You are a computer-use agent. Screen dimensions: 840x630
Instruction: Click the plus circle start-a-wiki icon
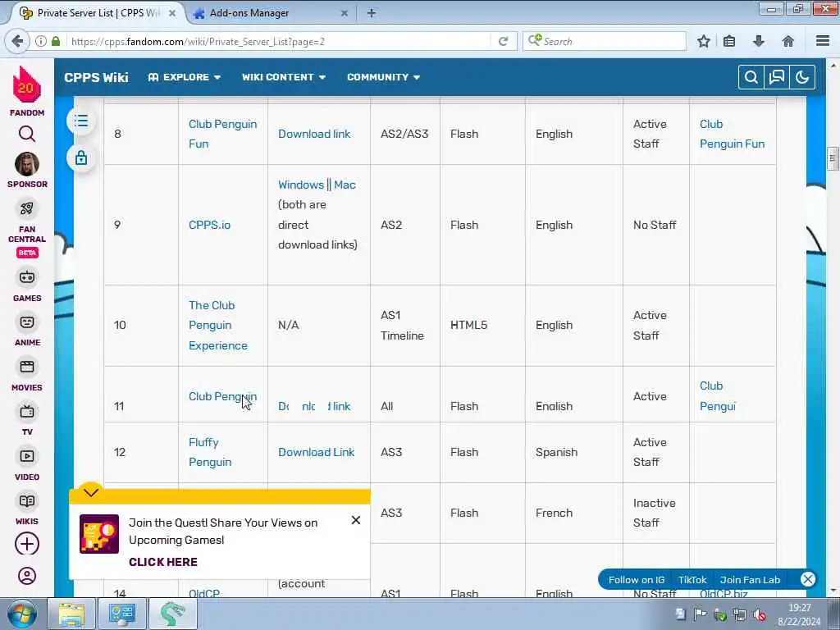coord(27,544)
